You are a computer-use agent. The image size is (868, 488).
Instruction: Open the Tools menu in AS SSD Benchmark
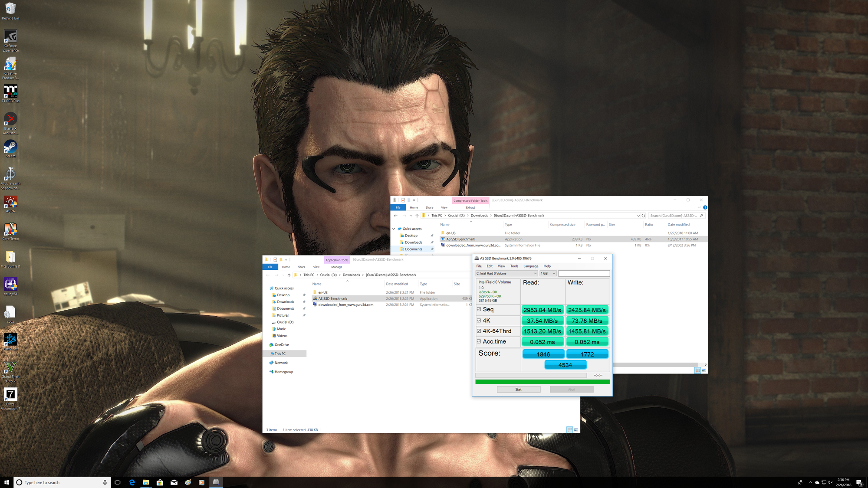coord(514,266)
